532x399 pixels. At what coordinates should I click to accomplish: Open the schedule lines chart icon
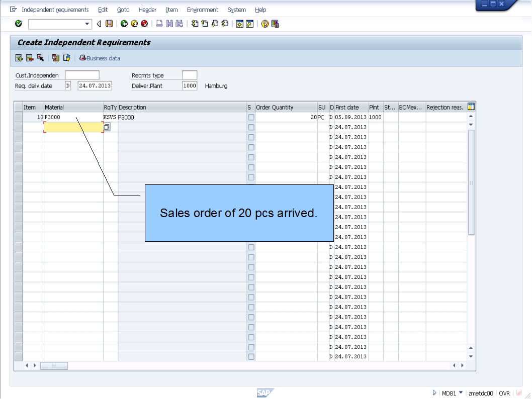[x=56, y=58]
